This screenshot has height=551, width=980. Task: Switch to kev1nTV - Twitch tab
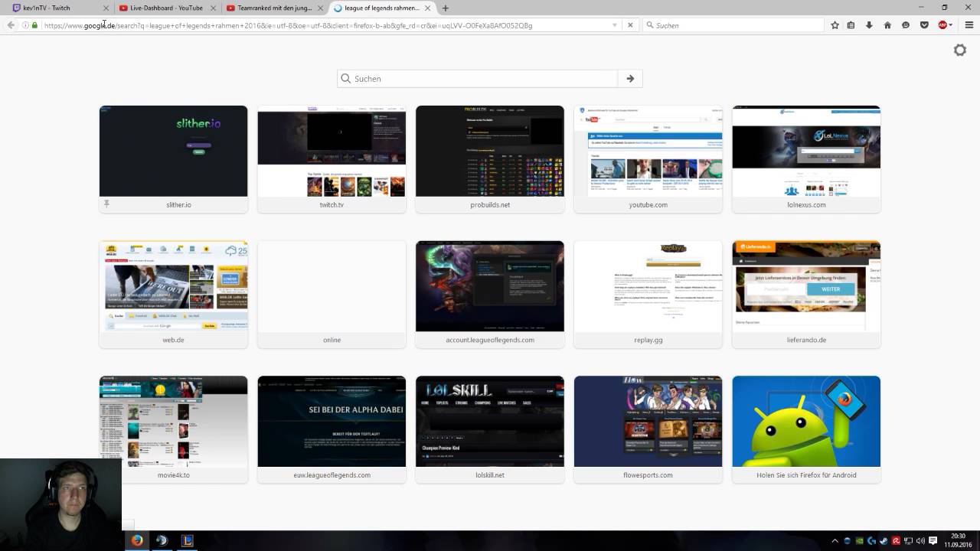coord(57,8)
